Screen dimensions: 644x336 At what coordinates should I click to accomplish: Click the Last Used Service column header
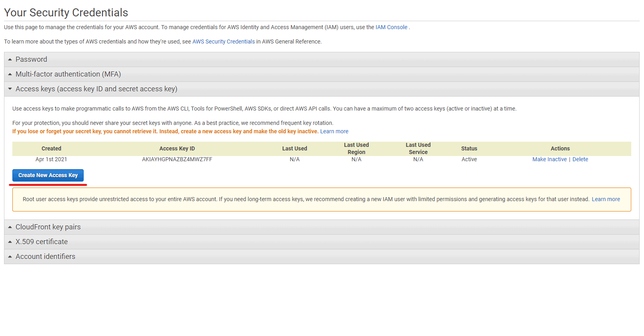(x=418, y=148)
